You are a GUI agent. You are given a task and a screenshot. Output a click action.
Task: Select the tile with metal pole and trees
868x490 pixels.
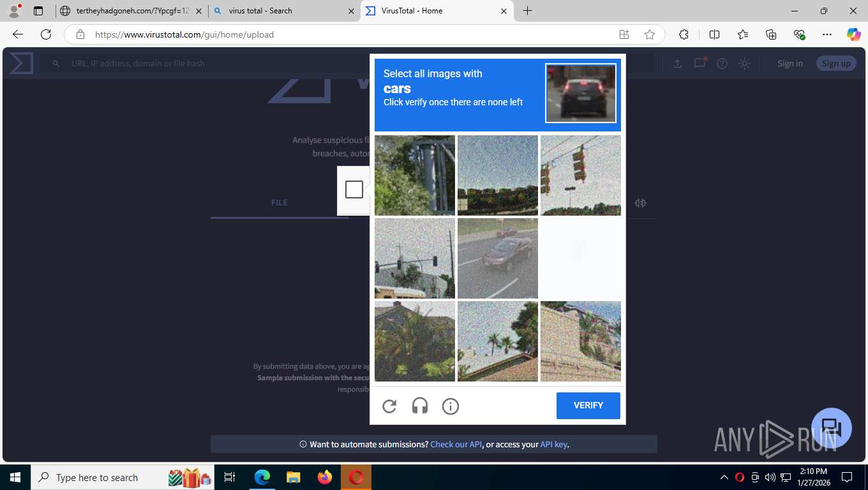click(x=415, y=175)
